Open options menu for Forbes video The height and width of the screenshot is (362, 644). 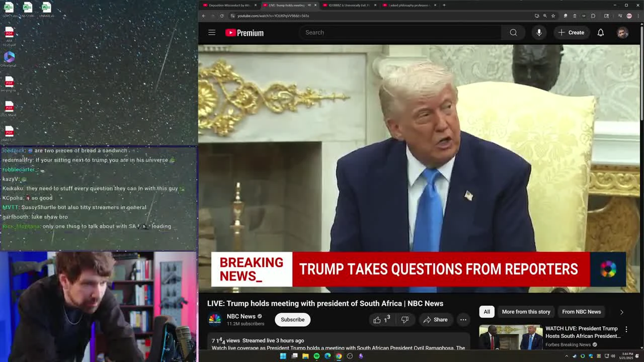pos(626,329)
